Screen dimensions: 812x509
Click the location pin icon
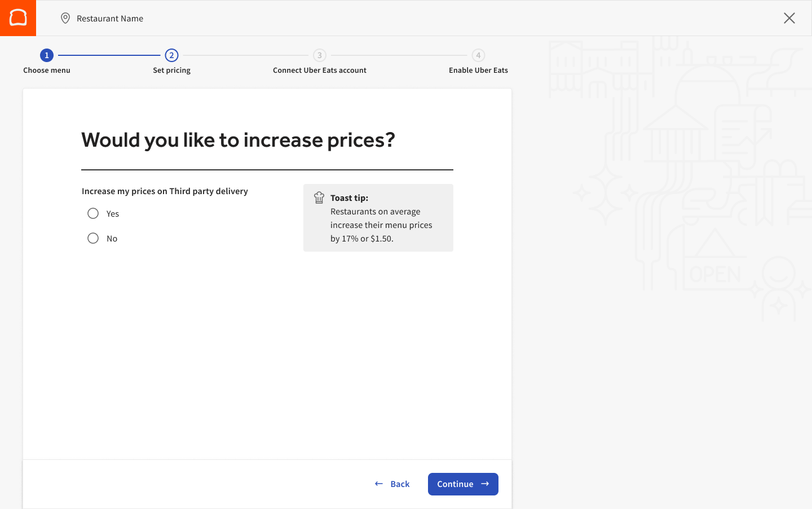(65, 18)
